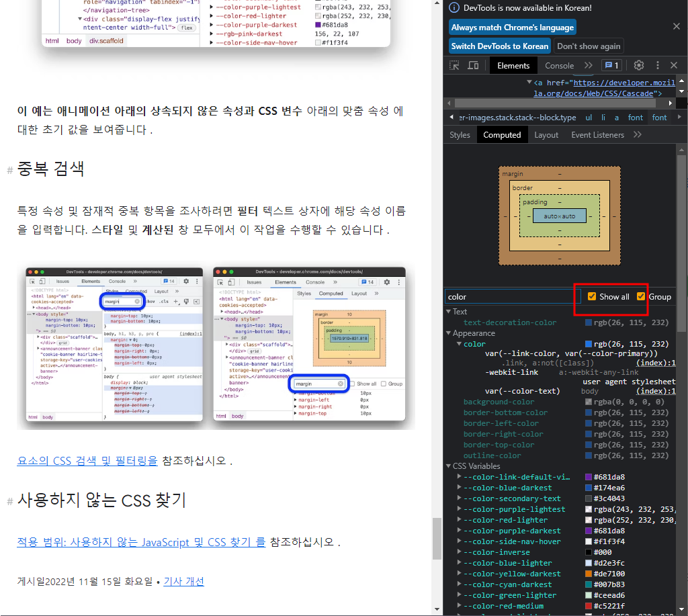Open the issues counter badge
The image size is (688, 616).
[x=611, y=65]
